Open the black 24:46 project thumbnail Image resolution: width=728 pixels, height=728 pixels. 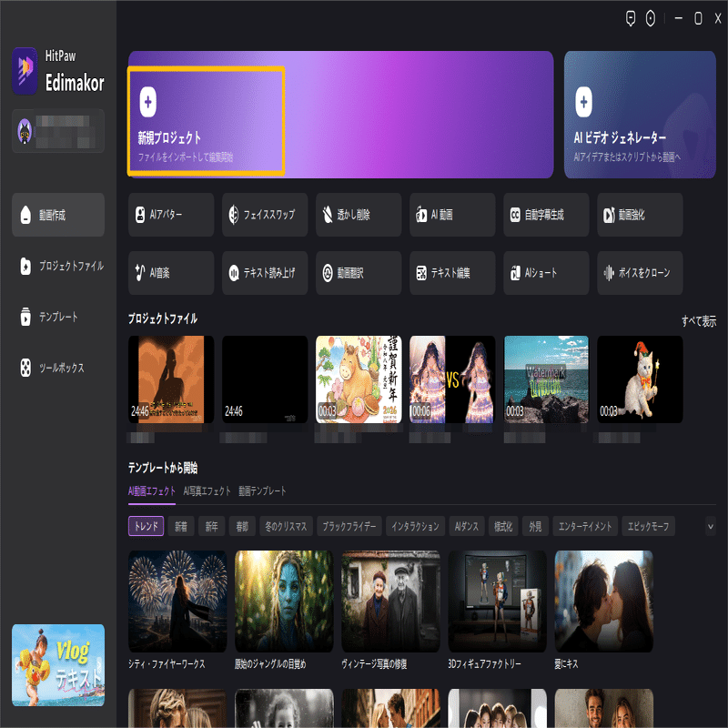pyautogui.click(x=265, y=379)
